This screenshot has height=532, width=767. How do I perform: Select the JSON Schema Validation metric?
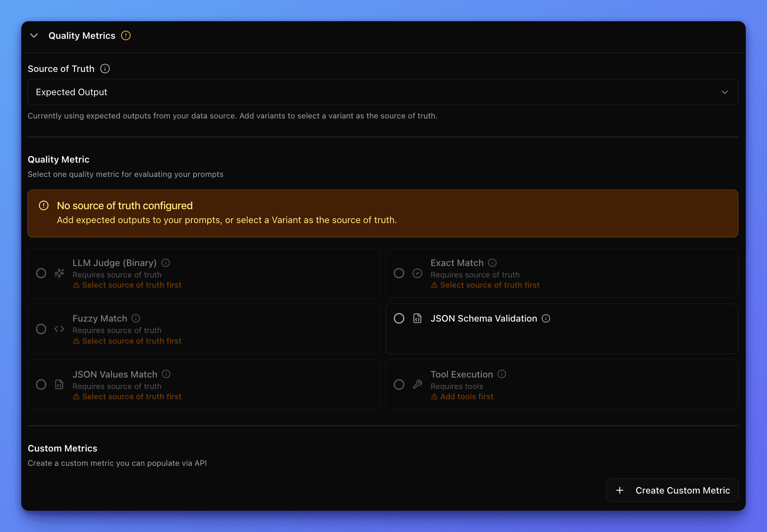coord(399,318)
